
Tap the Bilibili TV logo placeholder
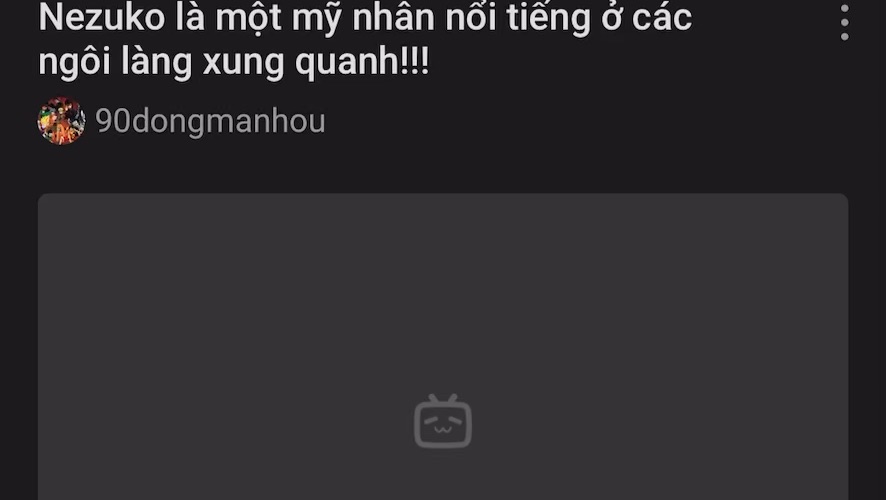click(x=443, y=421)
